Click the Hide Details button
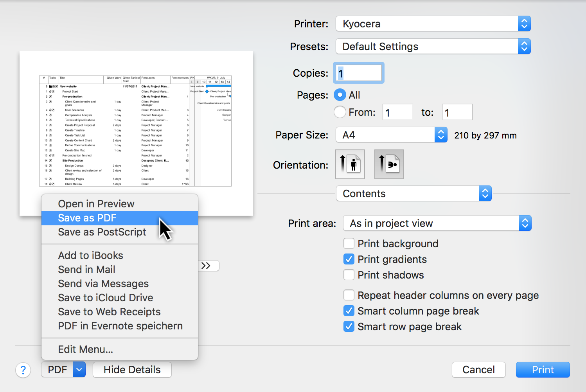 click(132, 370)
